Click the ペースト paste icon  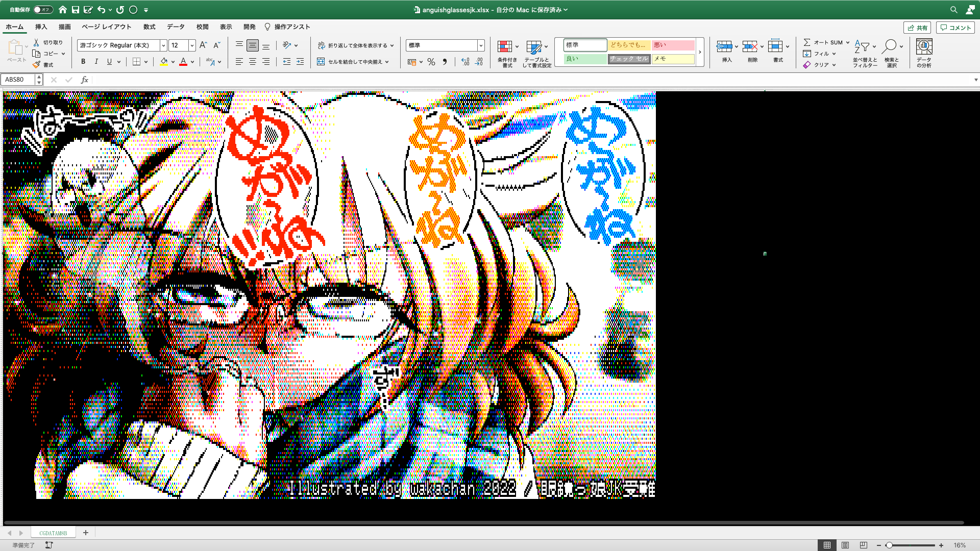16,47
